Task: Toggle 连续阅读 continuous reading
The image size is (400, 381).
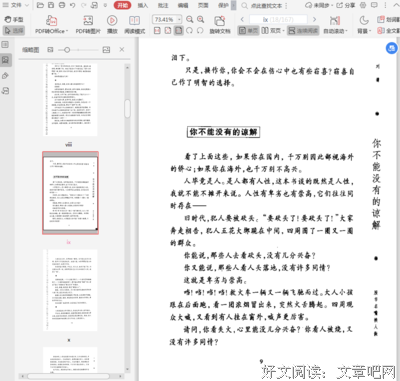Action: point(303,31)
